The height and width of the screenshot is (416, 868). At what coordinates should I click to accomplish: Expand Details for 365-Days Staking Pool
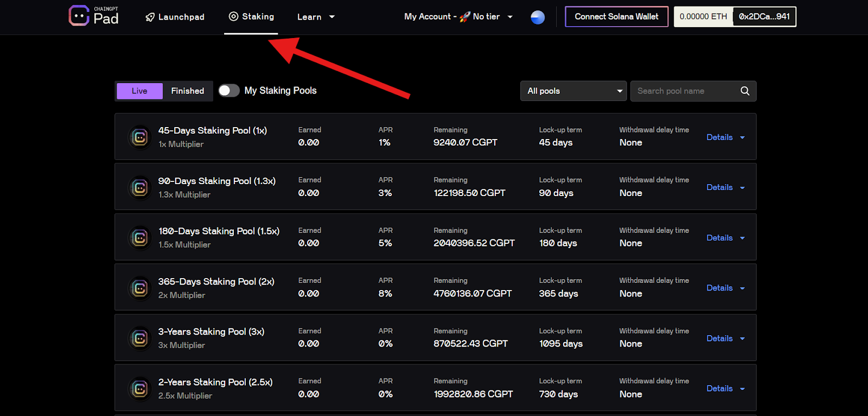point(725,288)
